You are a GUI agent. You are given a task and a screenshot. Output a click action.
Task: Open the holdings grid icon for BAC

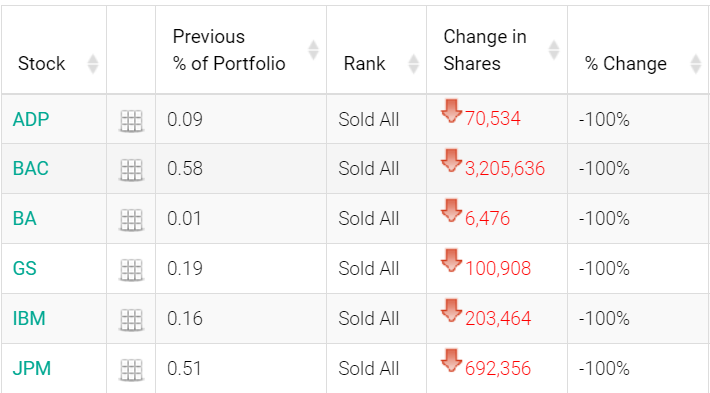[131, 170]
